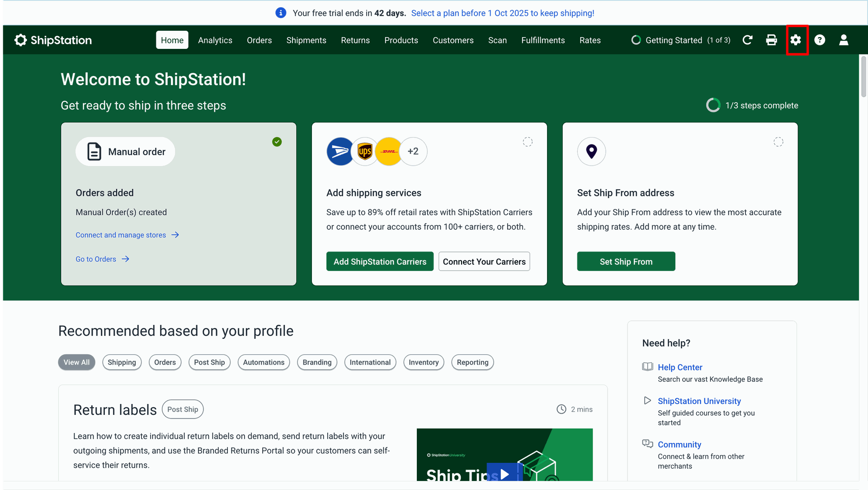The image size is (868, 490).
Task: Click the ShipStation logo
Action: 53,40
